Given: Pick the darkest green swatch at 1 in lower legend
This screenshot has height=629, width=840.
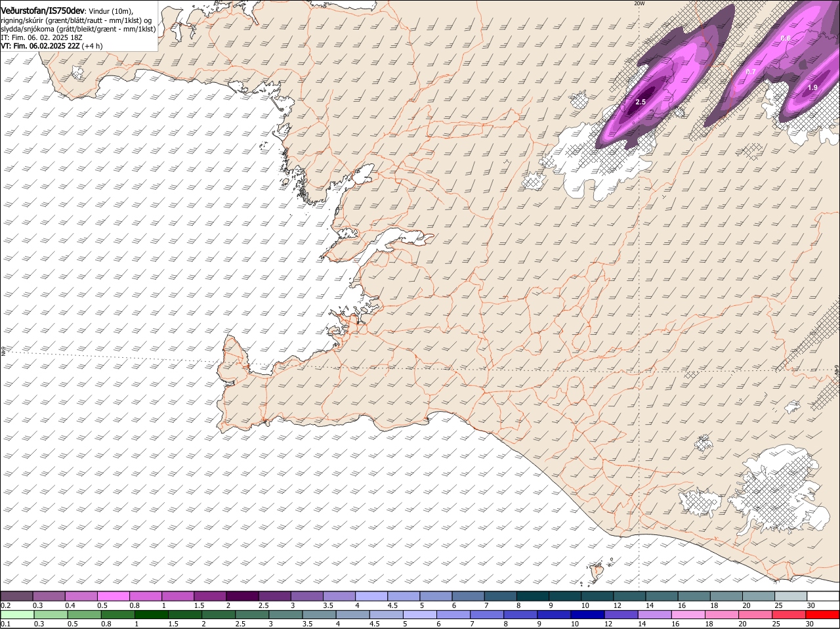Looking at the screenshot, I should (151, 615).
